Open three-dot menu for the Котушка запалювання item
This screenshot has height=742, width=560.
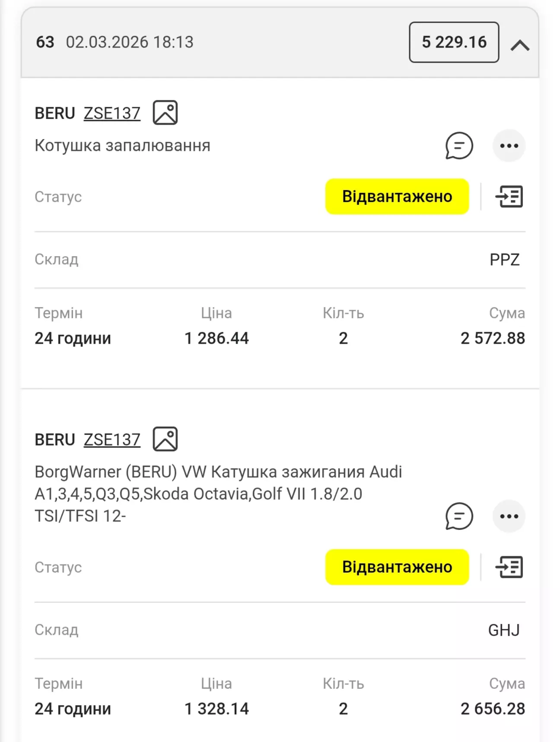tap(509, 146)
